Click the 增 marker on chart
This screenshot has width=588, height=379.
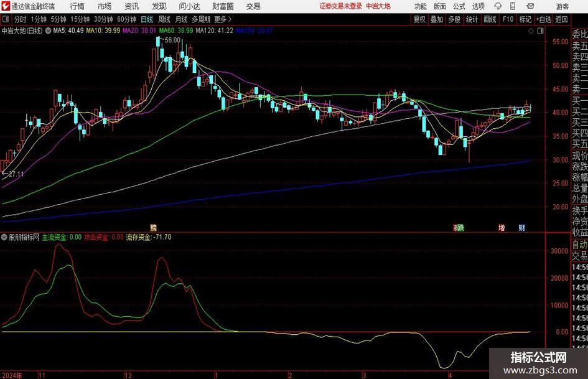pos(502,227)
